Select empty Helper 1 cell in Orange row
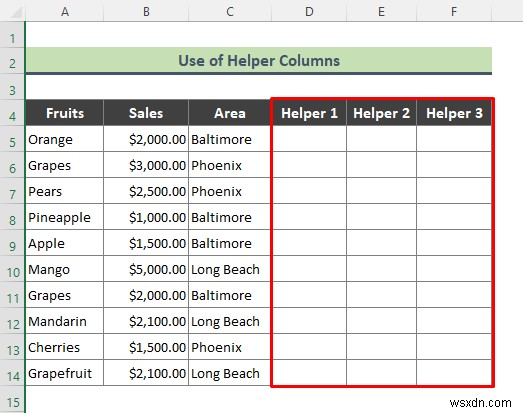The height and width of the screenshot is (413, 523). [309, 139]
